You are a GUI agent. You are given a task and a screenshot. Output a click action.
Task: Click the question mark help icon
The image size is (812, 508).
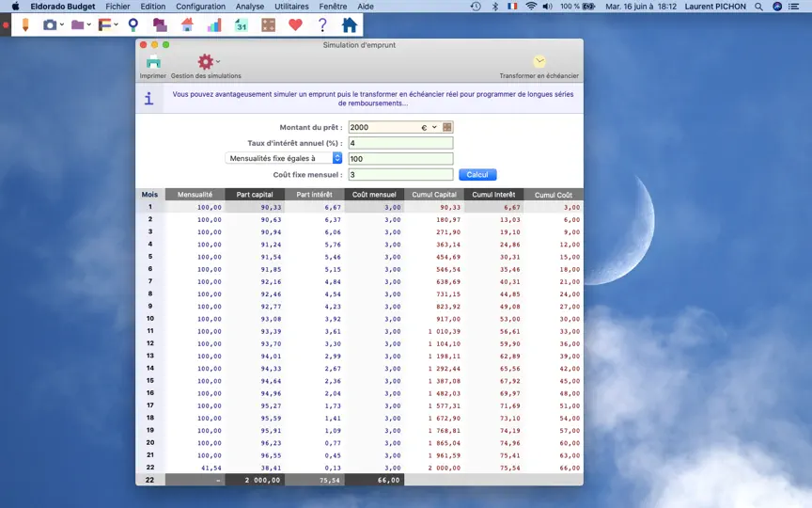tap(322, 24)
